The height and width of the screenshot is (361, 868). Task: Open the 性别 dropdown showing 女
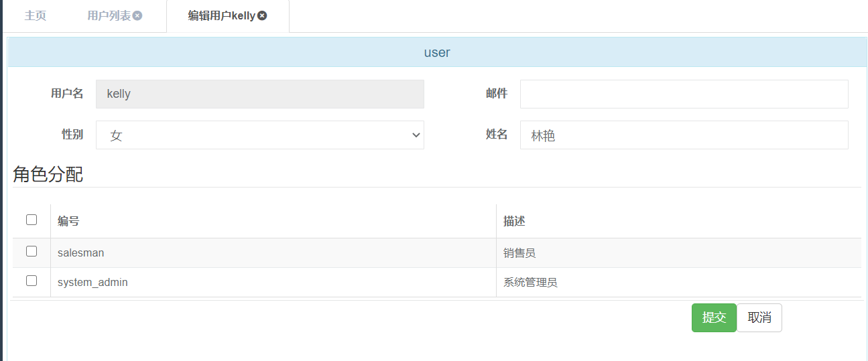pos(260,135)
